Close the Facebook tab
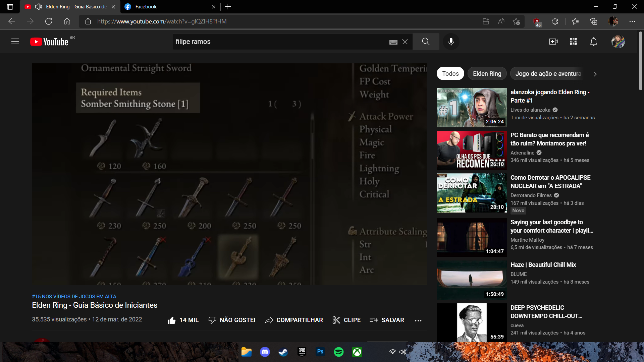 [x=214, y=7]
